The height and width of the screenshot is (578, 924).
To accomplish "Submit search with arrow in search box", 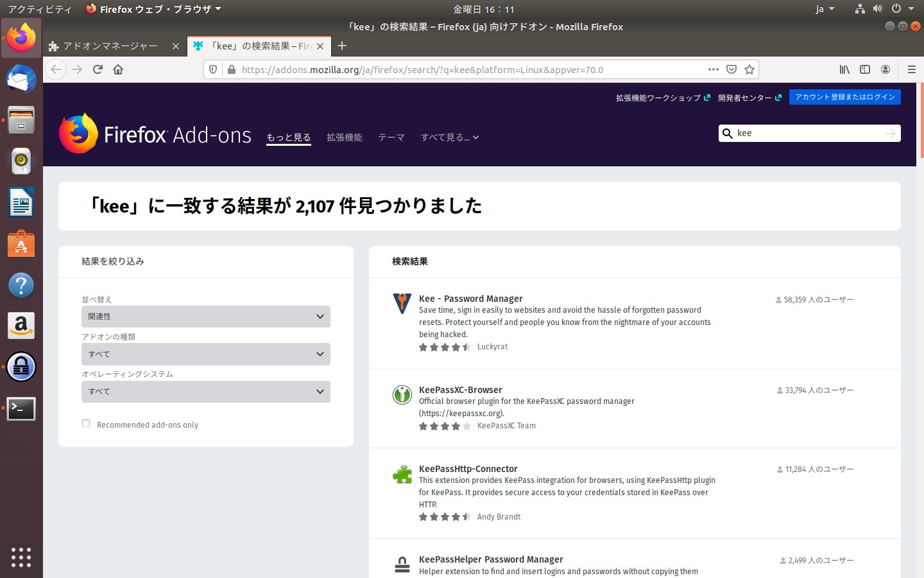I will point(891,133).
